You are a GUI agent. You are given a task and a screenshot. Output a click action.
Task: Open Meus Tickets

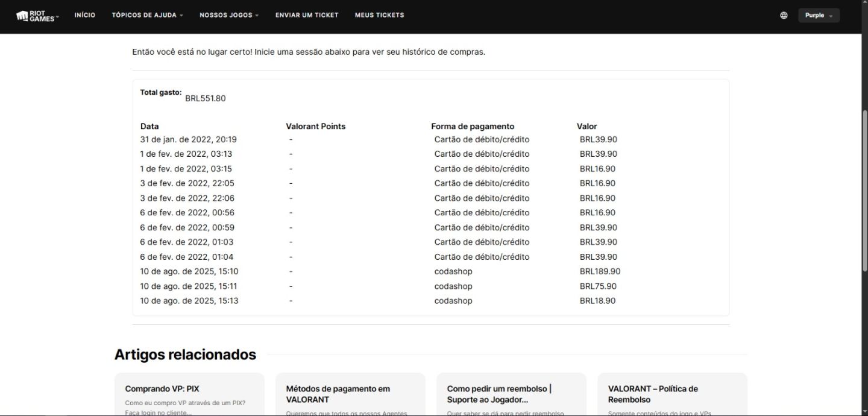click(x=380, y=15)
